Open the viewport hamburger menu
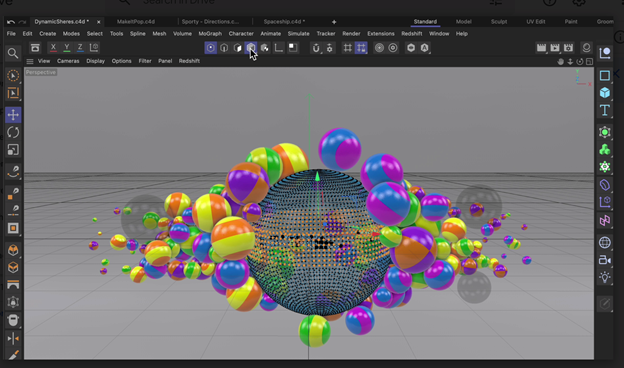624x368 pixels. (29, 61)
